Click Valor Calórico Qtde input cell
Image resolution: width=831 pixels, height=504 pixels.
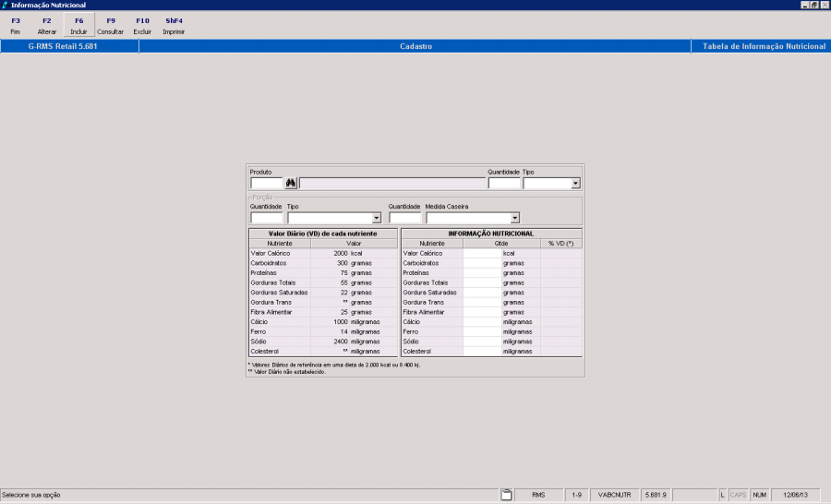click(x=482, y=253)
